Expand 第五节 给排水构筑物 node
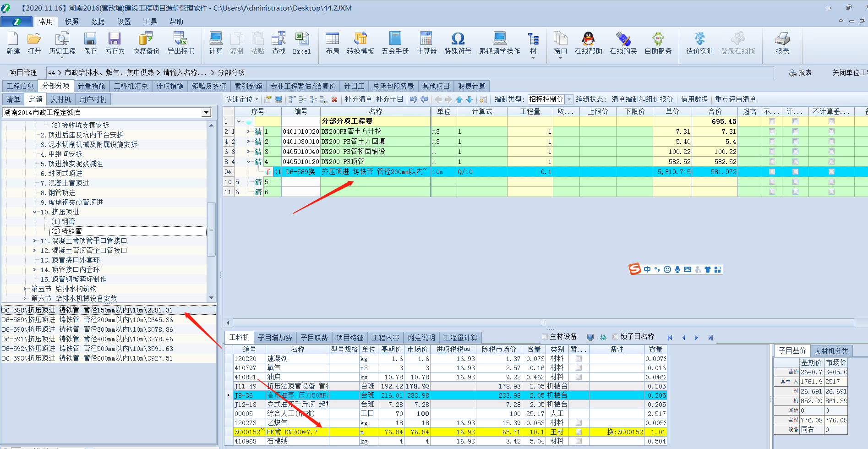Image resolution: width=868 pixels, height=449 pixels. pos(25,289)
